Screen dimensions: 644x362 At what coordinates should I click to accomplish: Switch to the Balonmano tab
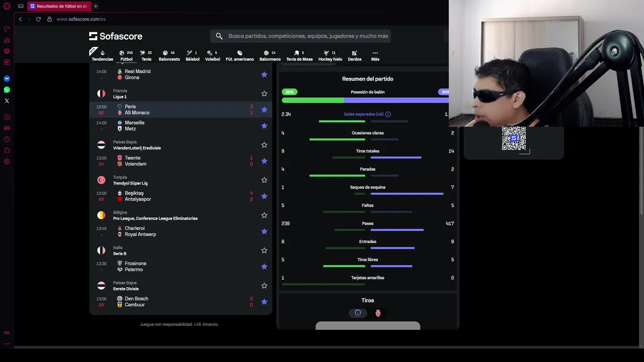click(x=270, y=55)
